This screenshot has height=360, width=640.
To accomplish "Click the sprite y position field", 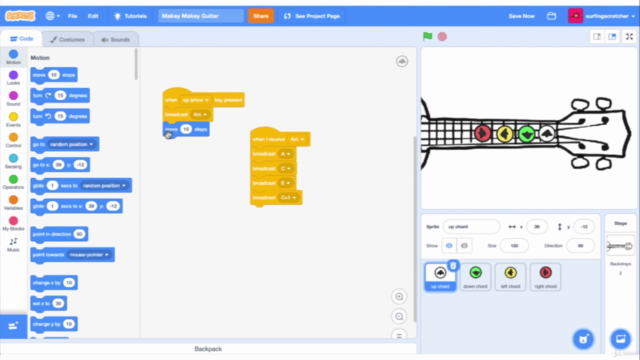I will pyautogui.click(x=584, y=227).
